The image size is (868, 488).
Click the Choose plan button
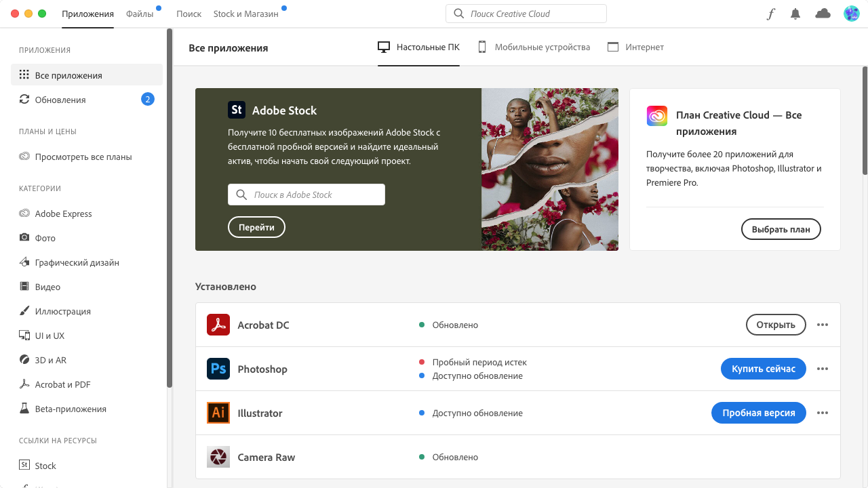pyautogui.click(x=781, y=229)
